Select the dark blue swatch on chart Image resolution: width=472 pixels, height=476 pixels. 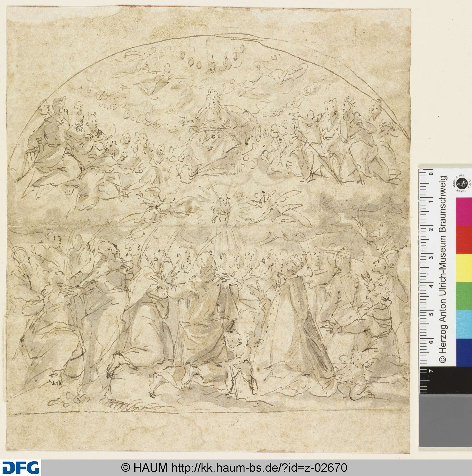click(464, 353)
